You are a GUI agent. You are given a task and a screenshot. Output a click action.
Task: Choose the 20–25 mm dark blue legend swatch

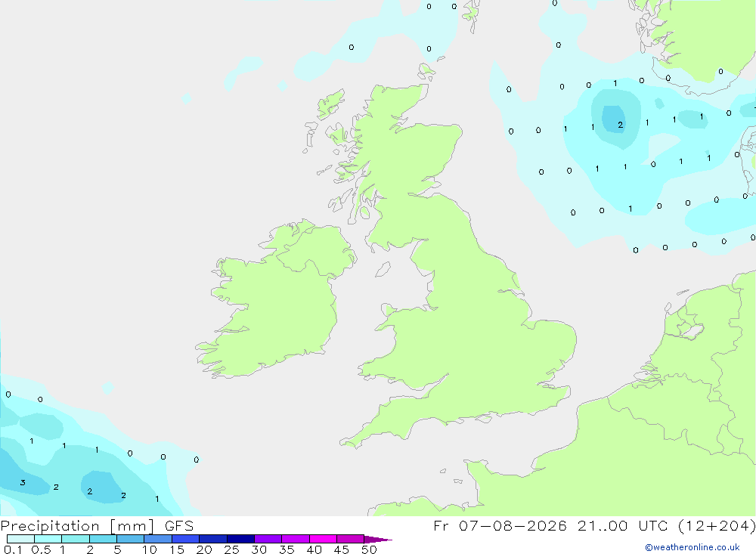click(212, 539)
